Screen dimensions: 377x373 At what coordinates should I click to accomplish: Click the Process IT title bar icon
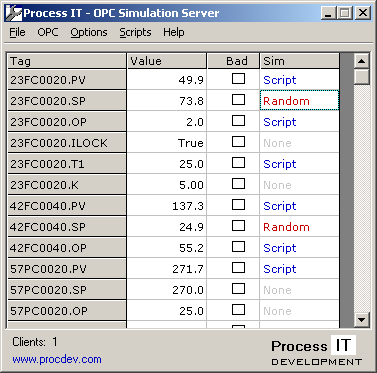click(x=14, y=13)
